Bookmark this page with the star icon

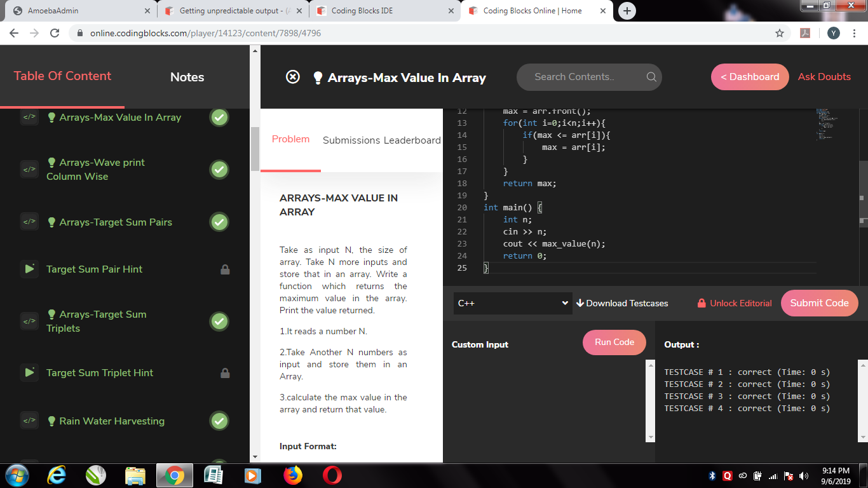[780, 33]
